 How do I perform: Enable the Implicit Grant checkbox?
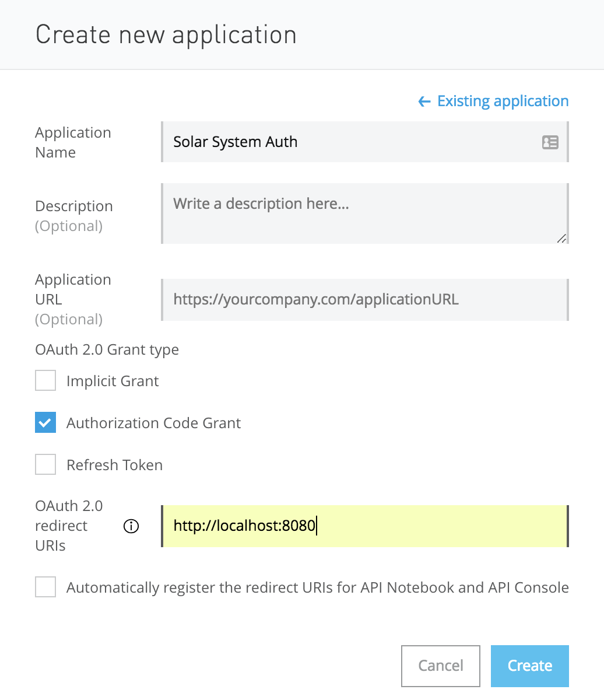click(x=45, y=381)
